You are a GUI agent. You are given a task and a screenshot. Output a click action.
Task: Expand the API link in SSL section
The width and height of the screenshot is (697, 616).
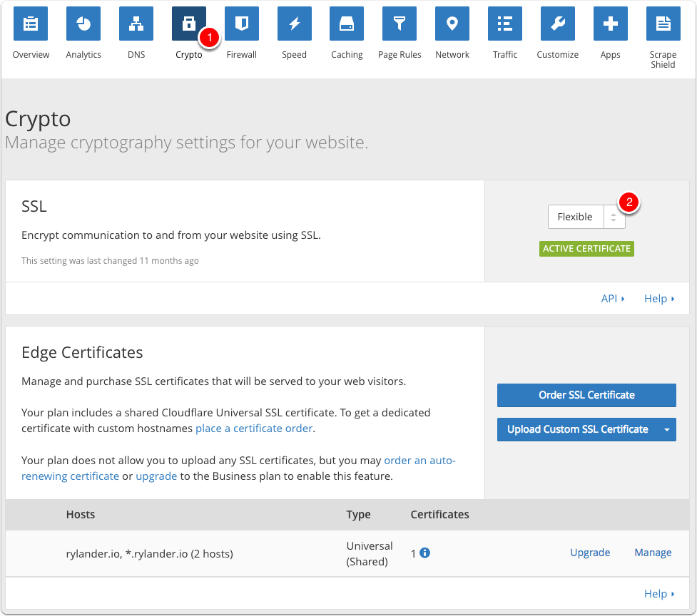pyautogui.click(x=613, y=299)
